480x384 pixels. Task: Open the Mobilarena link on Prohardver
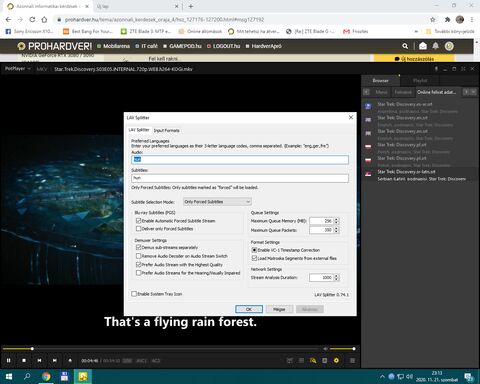click(114, 46)
